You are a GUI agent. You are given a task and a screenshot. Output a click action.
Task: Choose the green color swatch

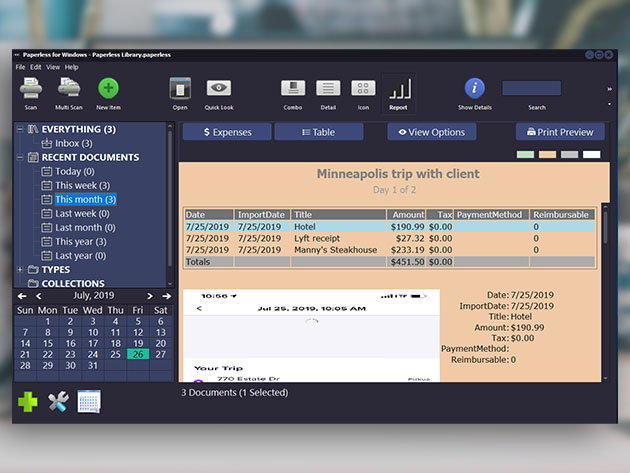point(525,155)
